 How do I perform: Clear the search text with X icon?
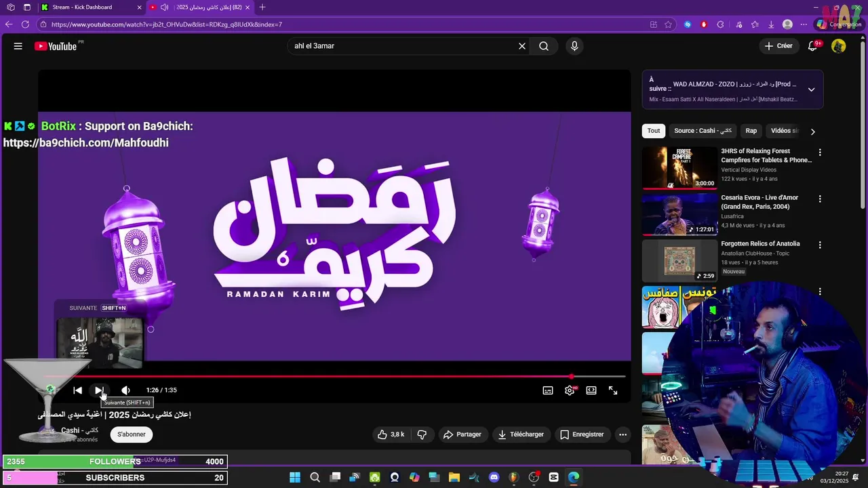(x=522, y=46)
